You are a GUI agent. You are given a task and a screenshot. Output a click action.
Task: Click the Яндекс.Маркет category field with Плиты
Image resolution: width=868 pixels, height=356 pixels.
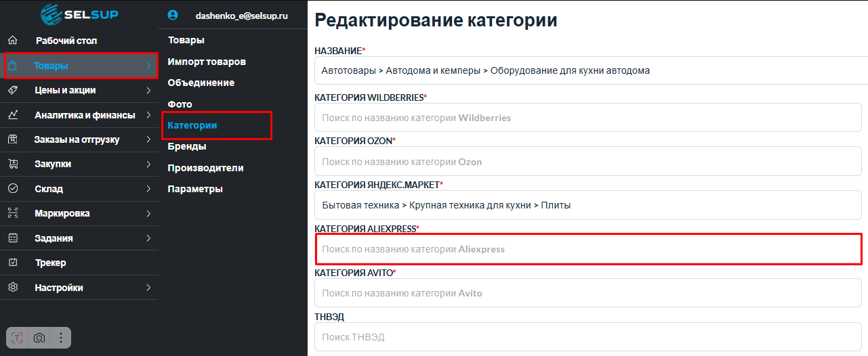pyautogui.click(x=588, y=204)
